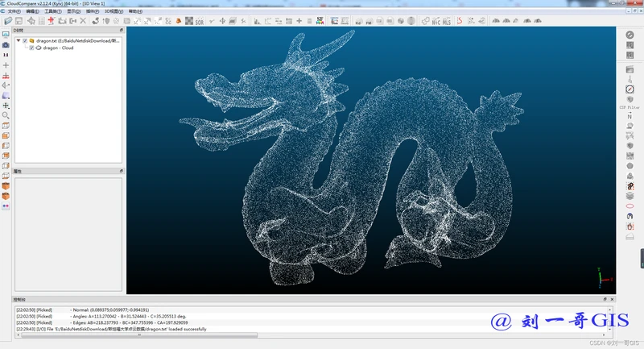Click the N normal-arrow plugin icon
This screenshot has width=644, height=349.
pyautogui.click(x=630, y=116)
